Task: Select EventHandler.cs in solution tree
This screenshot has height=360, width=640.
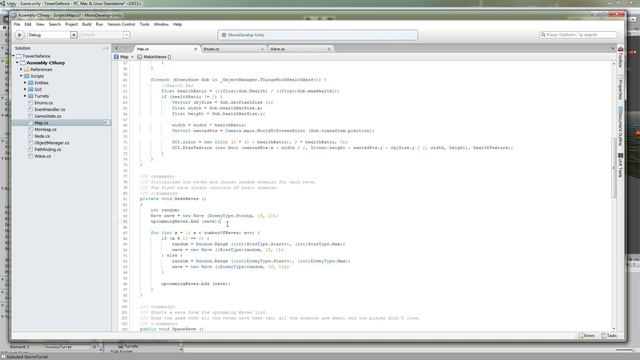Action: pos(50,109)
